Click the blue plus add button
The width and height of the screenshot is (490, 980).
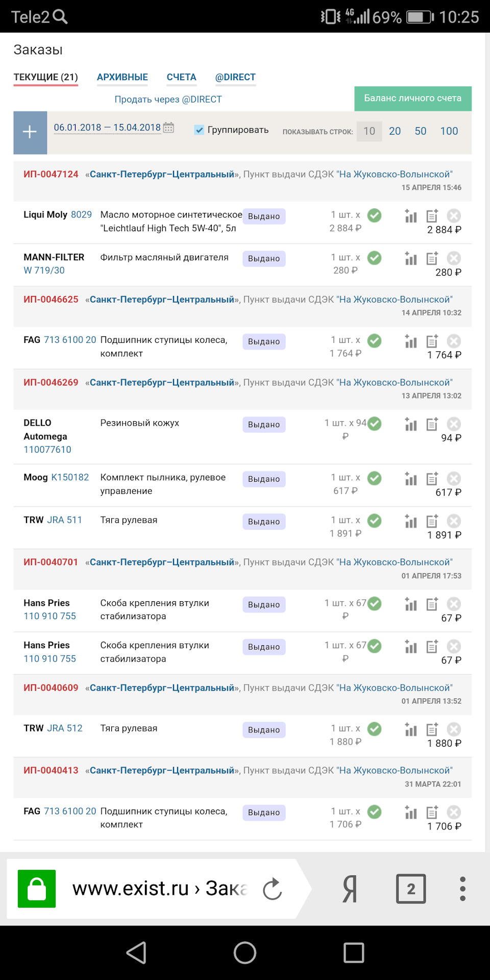tap(30, 132)
